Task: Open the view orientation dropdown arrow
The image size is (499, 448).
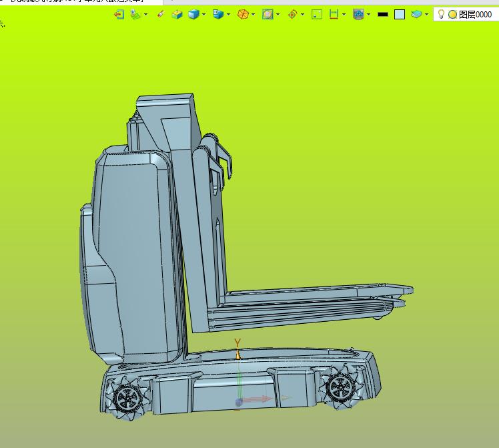Action: (229, 14)
